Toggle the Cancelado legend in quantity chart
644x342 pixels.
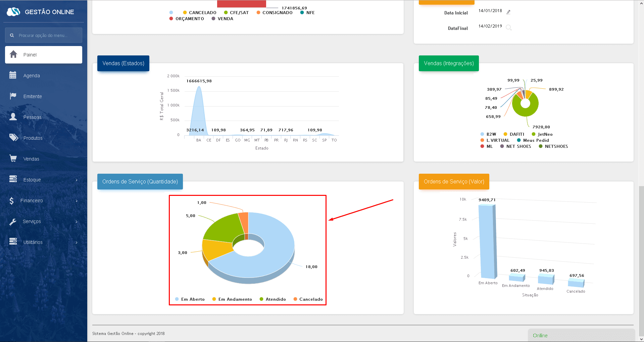coord(308,299)
